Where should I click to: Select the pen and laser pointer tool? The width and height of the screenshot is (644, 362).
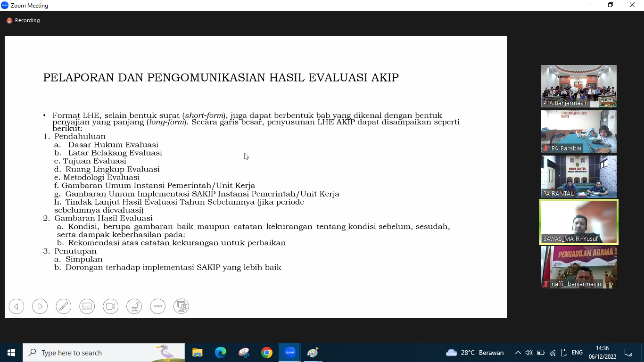[64, 306]
